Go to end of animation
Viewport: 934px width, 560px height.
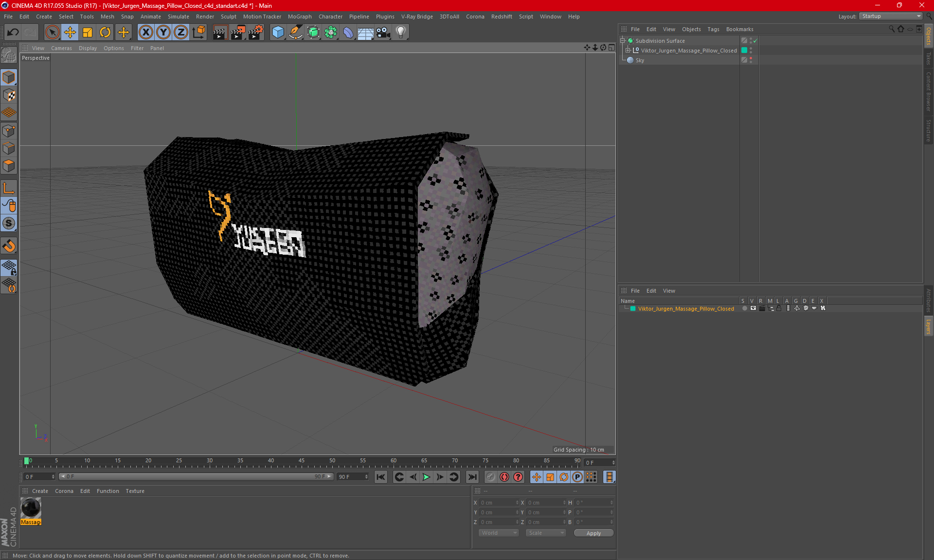[472, 477]
